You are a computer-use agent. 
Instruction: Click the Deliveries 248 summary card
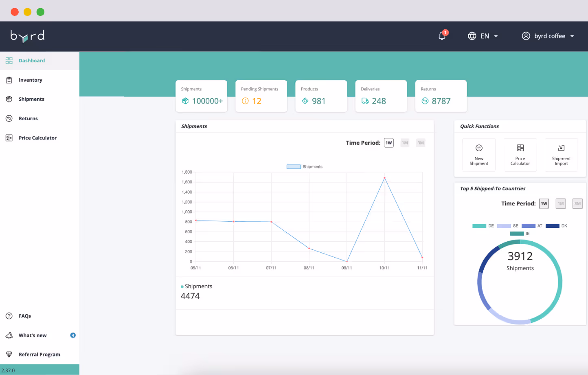click(x=381, y=96)
